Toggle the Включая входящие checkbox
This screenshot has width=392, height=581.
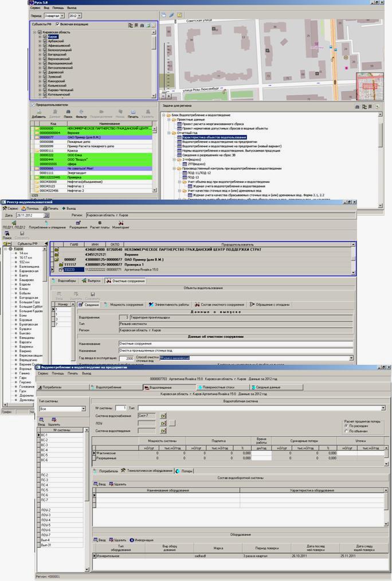tap(58, 24)
